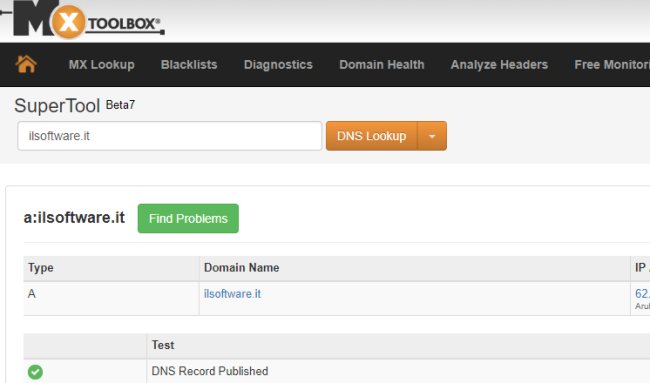Go to the orange home icon
This screenshot has height=383, width=650.
[x=26, y=64]
